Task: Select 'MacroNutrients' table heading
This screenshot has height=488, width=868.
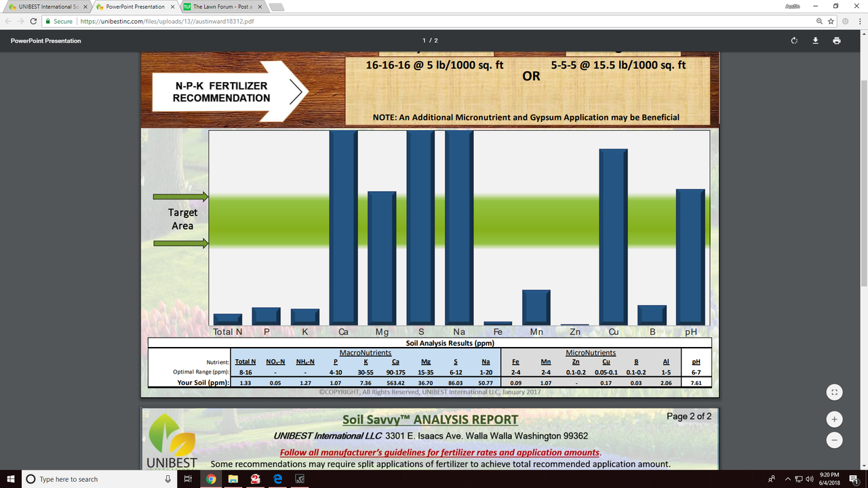Action: pos(366,352)
